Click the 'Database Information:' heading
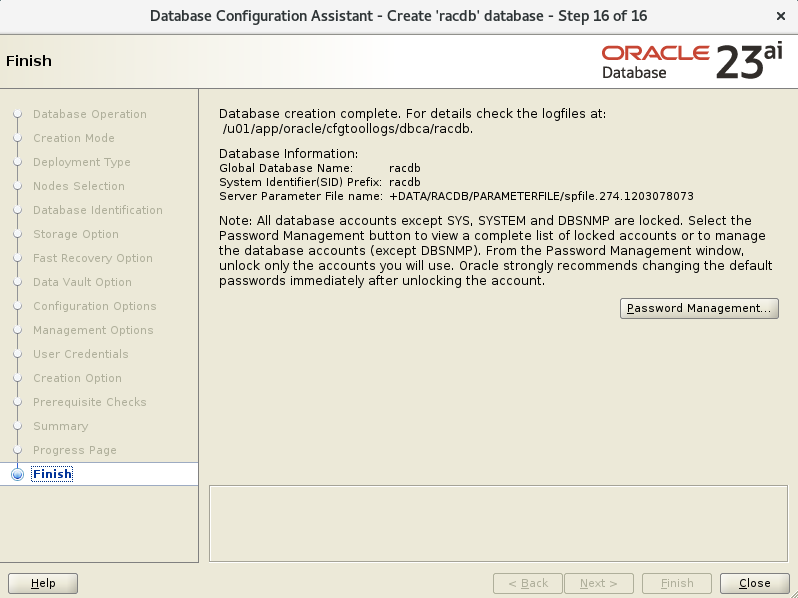The width and height of the screenshot is (798, 598). coord(289,154)
